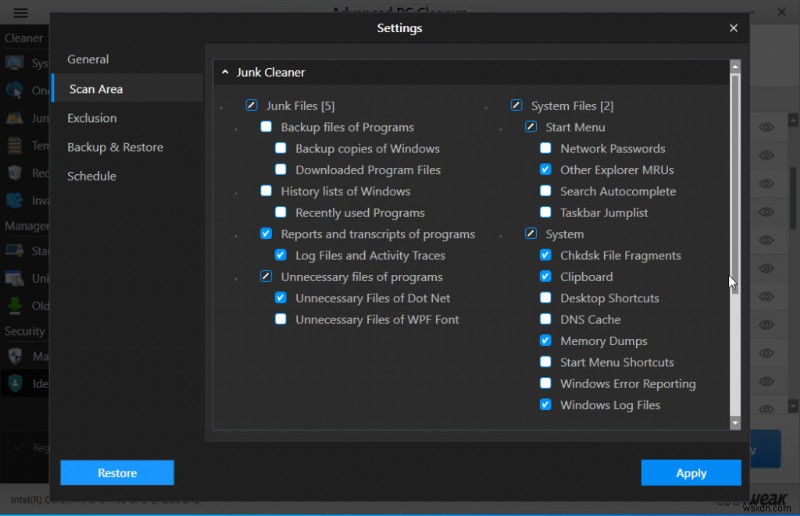Click the Invalid Registry sidebar icon
This screenshot has height=516, width=800.
click(14, 200)
